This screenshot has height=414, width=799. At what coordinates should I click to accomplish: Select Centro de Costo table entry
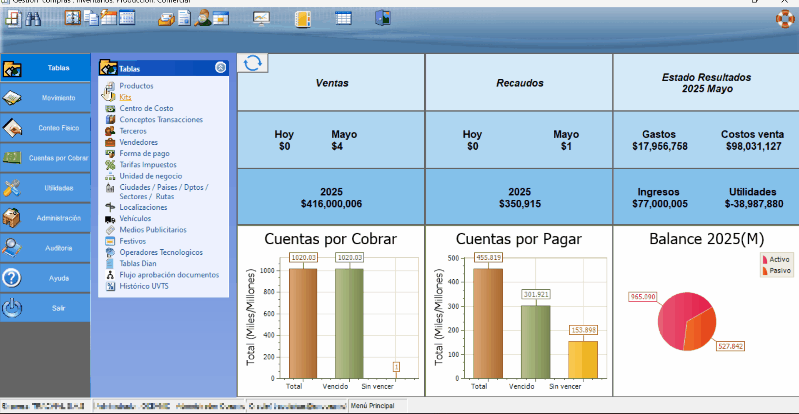146,108
